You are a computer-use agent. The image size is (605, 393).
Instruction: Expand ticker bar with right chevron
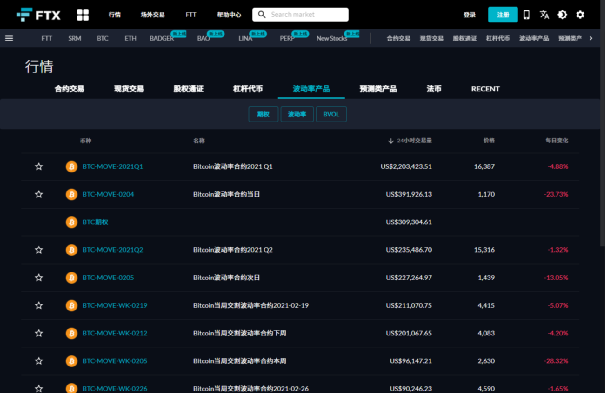click(x=591, y=38)
